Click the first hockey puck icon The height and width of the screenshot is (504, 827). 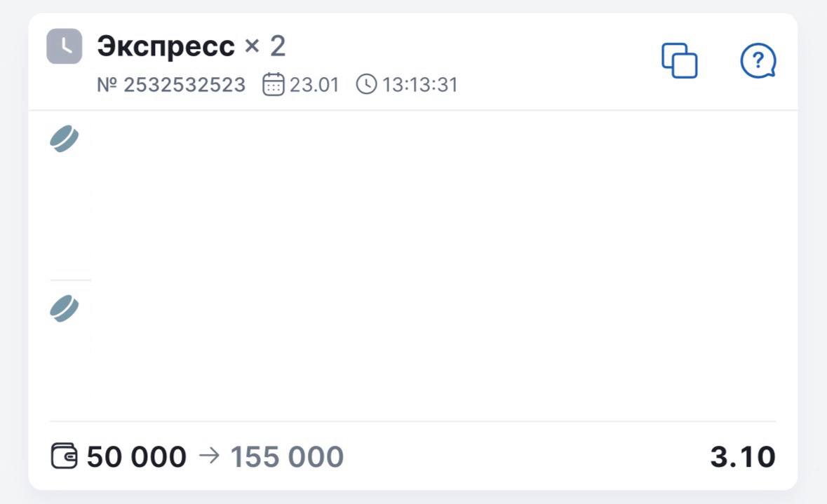tap(64, 139)
